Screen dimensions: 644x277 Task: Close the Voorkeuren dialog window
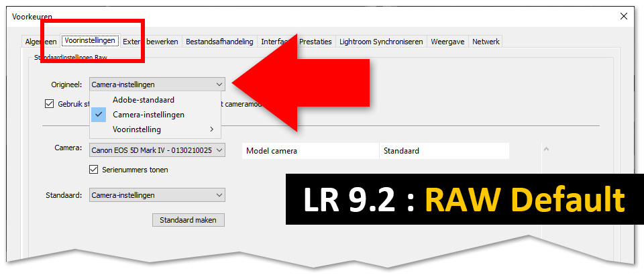click(624, 16)
